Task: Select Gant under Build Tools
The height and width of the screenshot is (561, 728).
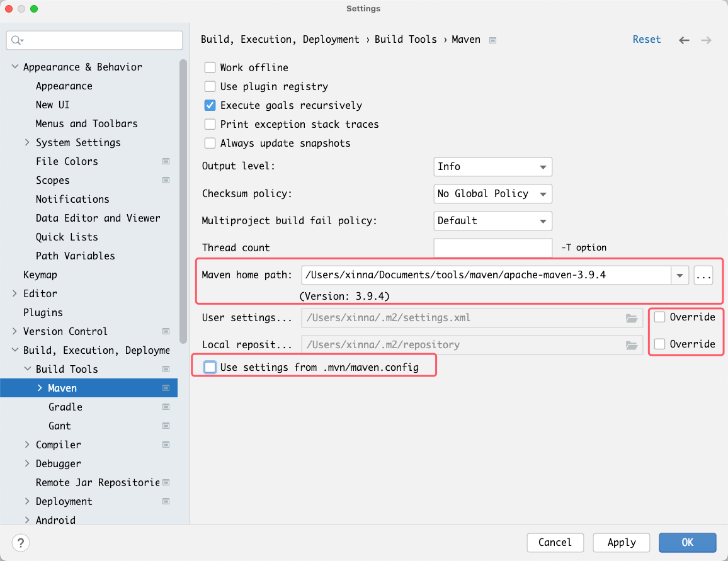Action: coord(59,426)
